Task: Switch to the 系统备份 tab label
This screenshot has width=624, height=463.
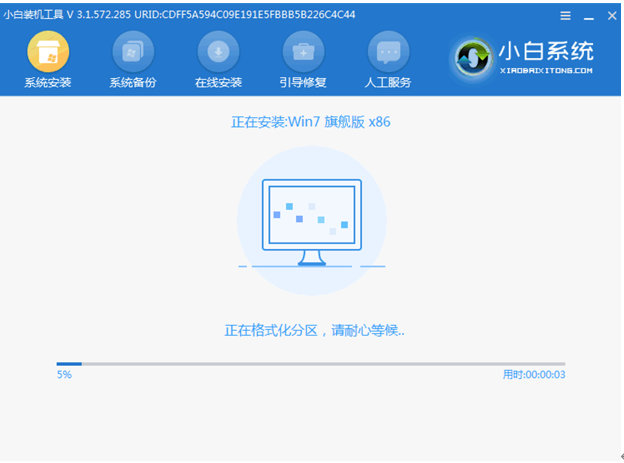Action: coord(133,82)
